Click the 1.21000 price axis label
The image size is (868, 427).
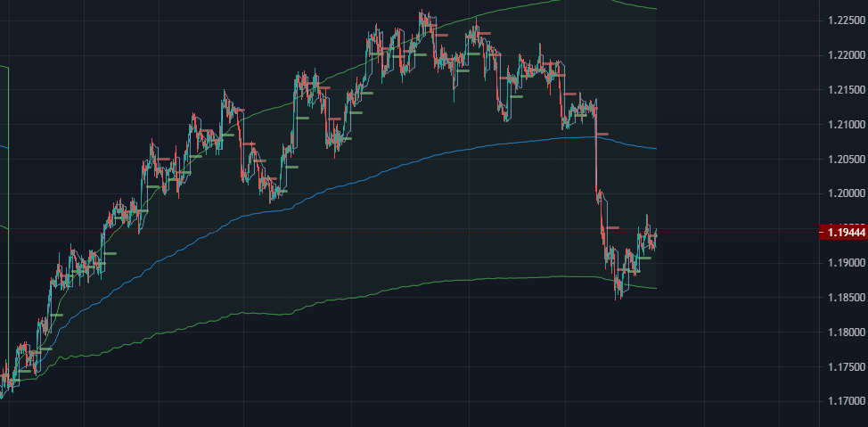click(x=847, y=125)
